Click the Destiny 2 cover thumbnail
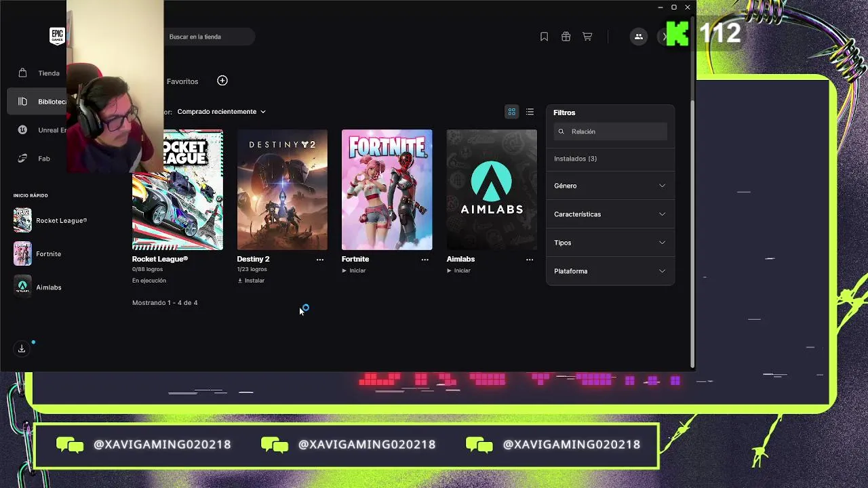868x488 pixels. click(x=282, y=190)
